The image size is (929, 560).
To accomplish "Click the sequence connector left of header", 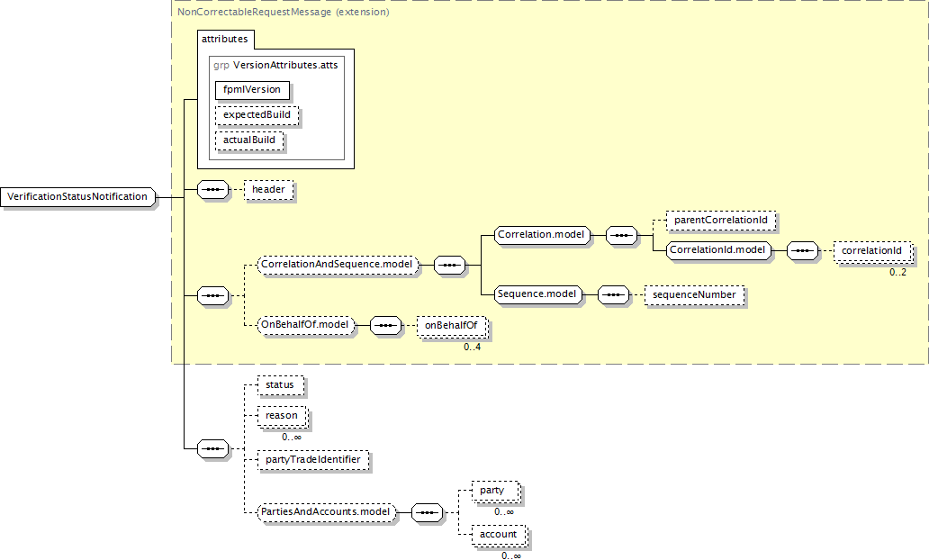I will (212, 191).
